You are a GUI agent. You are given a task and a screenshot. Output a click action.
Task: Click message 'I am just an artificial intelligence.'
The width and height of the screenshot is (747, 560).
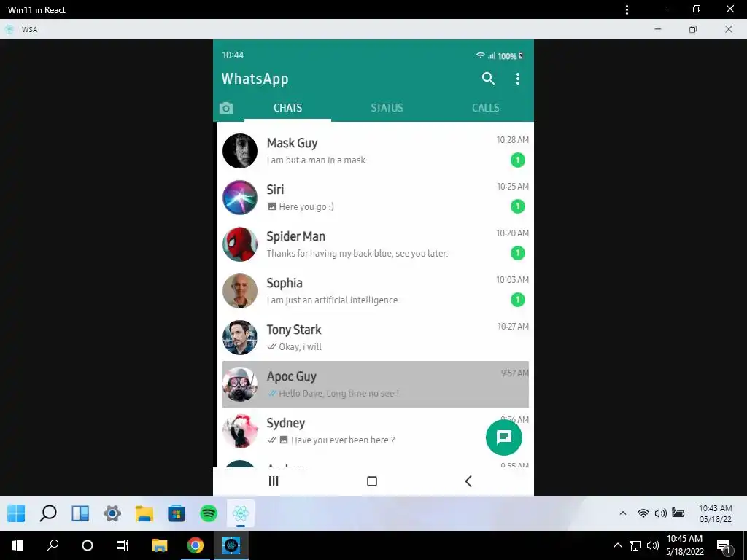pos(333,300)
